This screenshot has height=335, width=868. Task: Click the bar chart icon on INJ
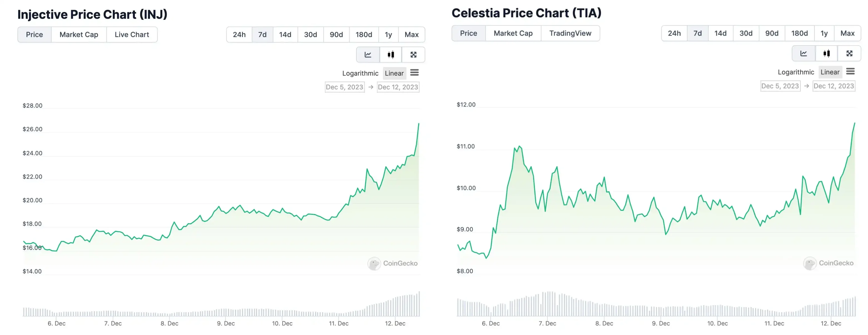click(390, 54)
